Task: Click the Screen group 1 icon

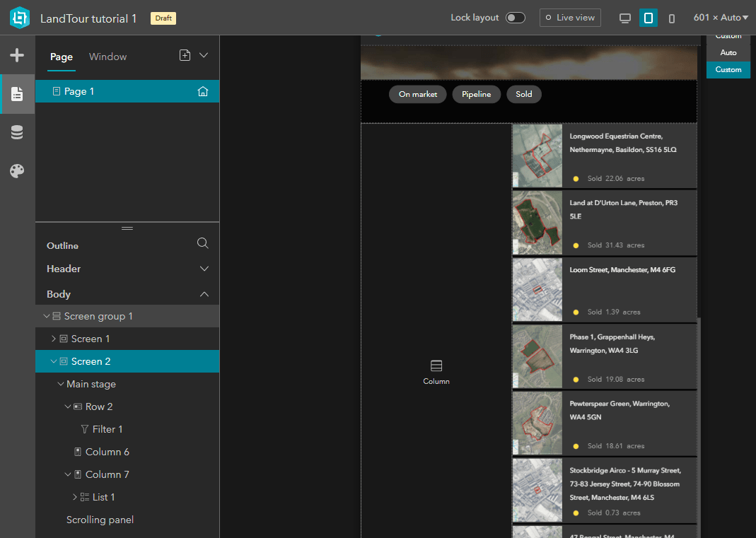Action: click(57, 316)
